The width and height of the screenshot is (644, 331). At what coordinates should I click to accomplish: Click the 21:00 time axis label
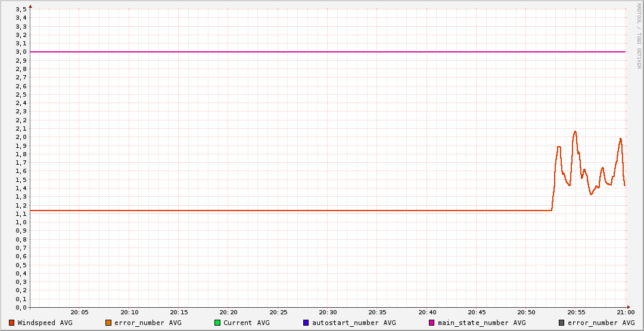point(625,313)
